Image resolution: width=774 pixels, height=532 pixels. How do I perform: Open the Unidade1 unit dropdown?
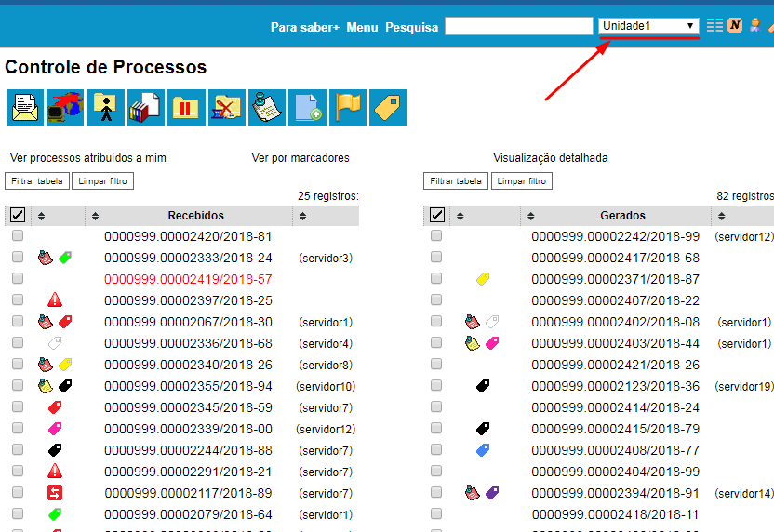[648, 26]
